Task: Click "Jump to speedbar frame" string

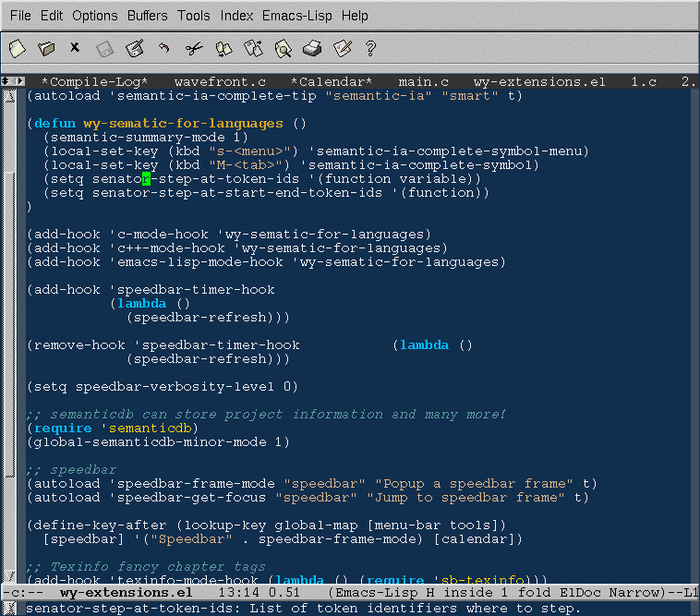Action: [465, 497]
